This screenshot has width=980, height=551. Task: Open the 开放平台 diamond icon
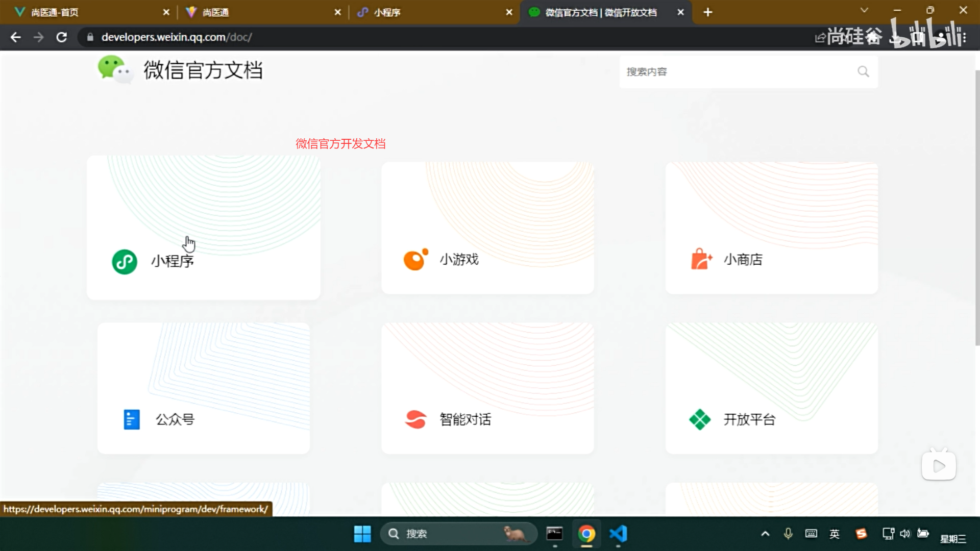pyautogui.click(x=700, y=419)
